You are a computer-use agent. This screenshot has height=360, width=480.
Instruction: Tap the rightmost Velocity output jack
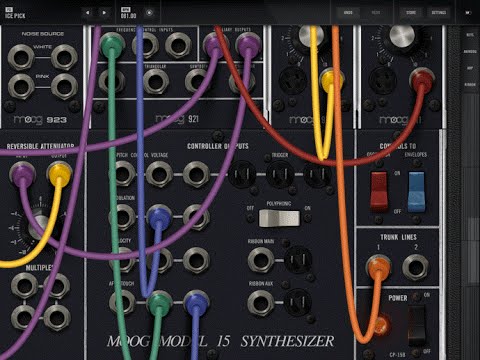pyautogui.click(x=196, y=260)
